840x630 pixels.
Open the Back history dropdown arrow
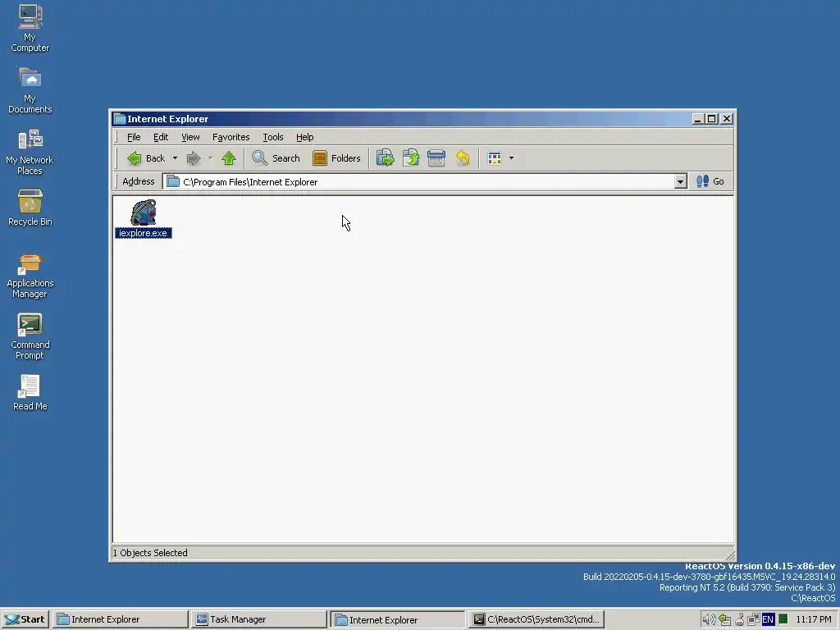[x=175, y=158]
